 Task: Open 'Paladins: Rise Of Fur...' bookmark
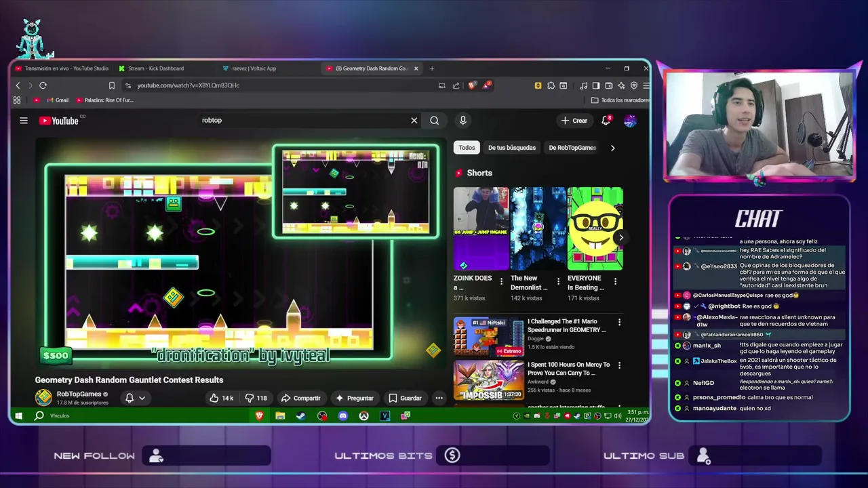coord(104,100)
